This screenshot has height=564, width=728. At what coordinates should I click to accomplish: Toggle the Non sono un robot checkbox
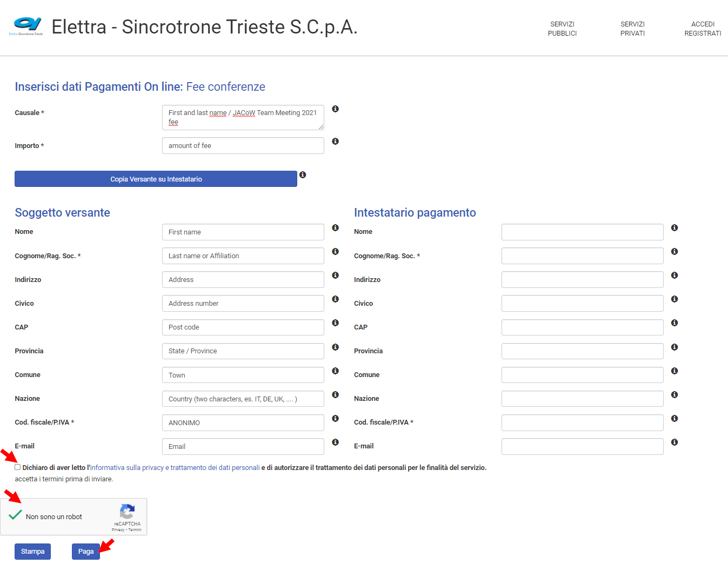click(16, 516)
